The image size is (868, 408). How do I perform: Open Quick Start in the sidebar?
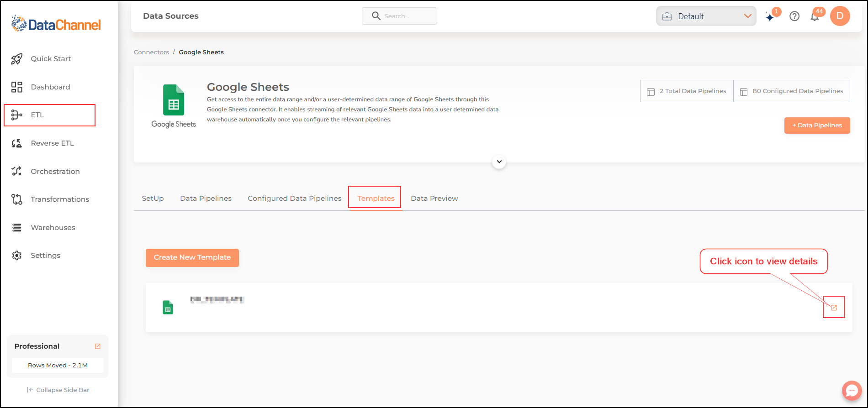tap(51, 59)
